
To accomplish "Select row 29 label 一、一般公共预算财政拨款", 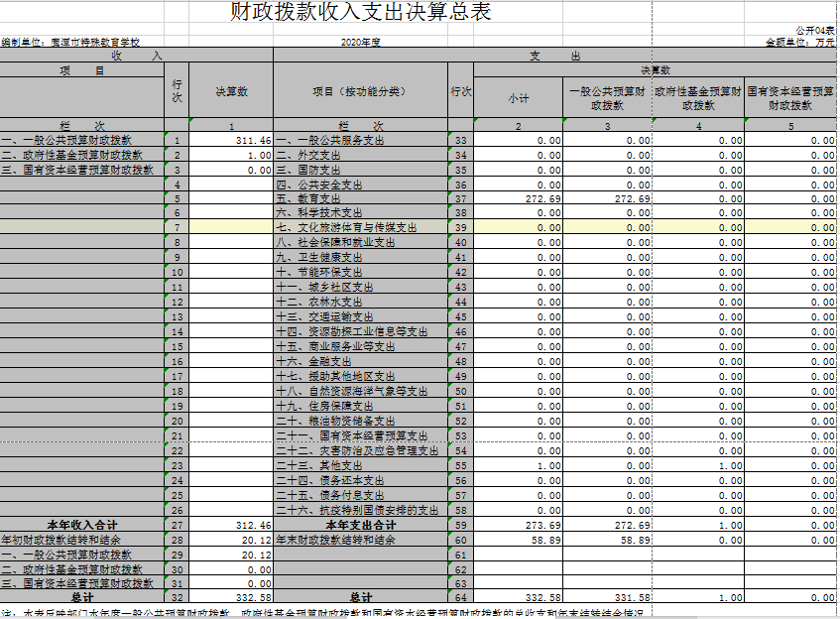I will [82, 555].
